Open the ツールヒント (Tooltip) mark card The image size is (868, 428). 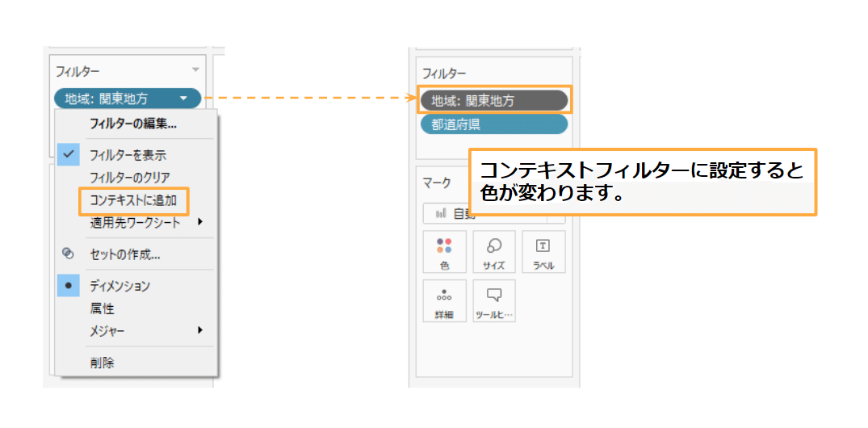tap(494, 300)
